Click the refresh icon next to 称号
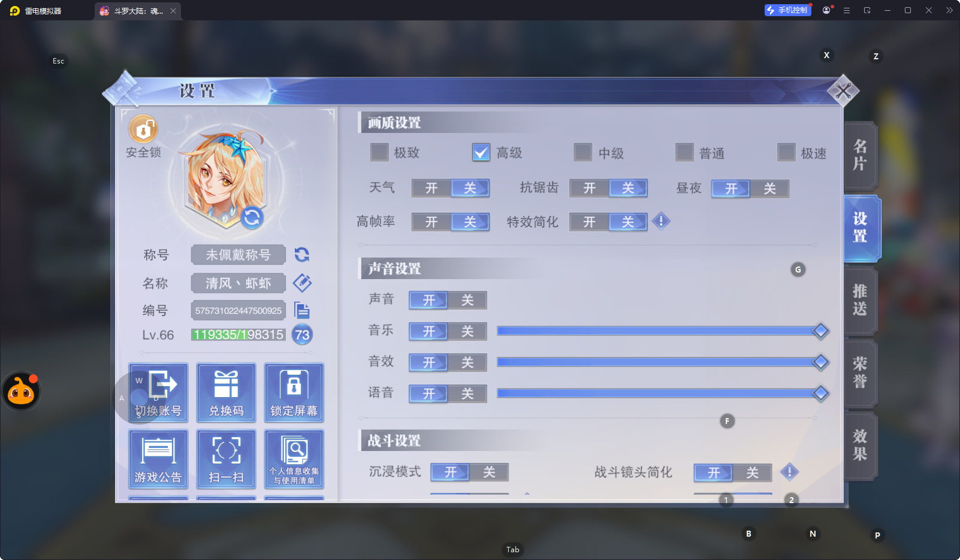Viewport: 960px width, 560px height. 302,255
